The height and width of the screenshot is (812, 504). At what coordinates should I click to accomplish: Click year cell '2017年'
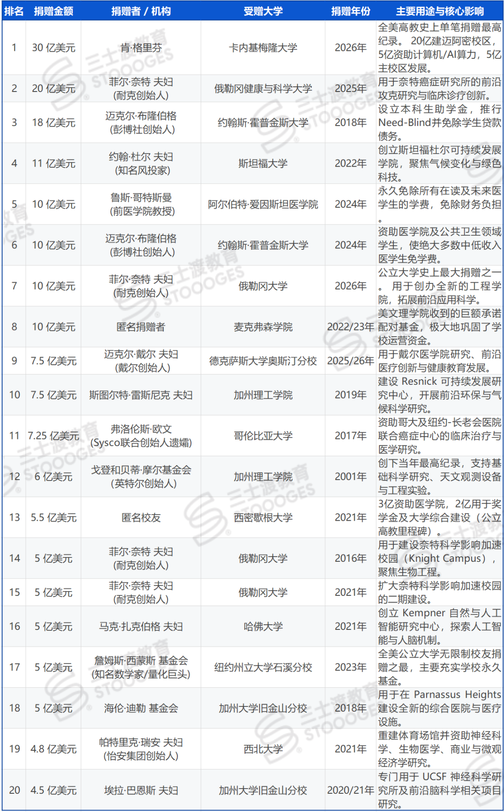point(350,436)
